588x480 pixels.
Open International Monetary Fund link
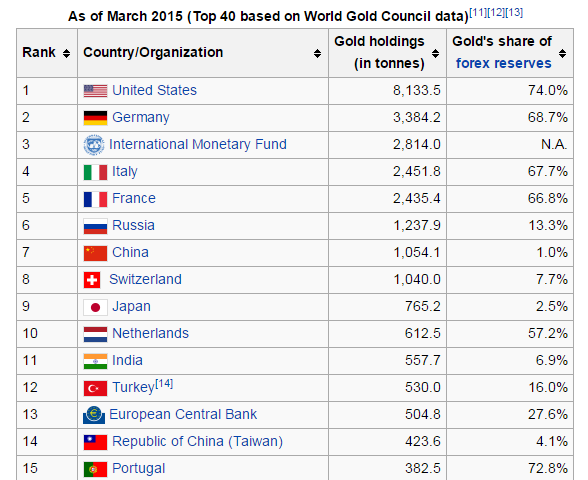tap(198, 144)
